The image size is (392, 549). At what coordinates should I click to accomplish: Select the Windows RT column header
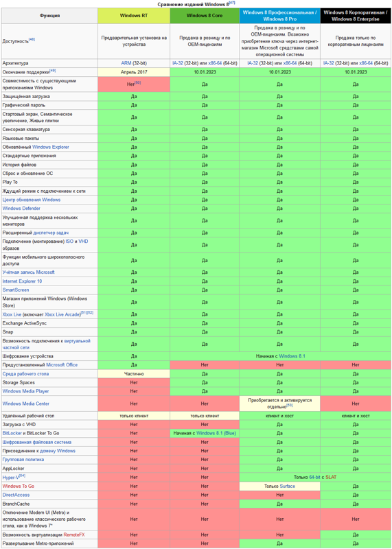pyautogui.click(x=134, y=16)
